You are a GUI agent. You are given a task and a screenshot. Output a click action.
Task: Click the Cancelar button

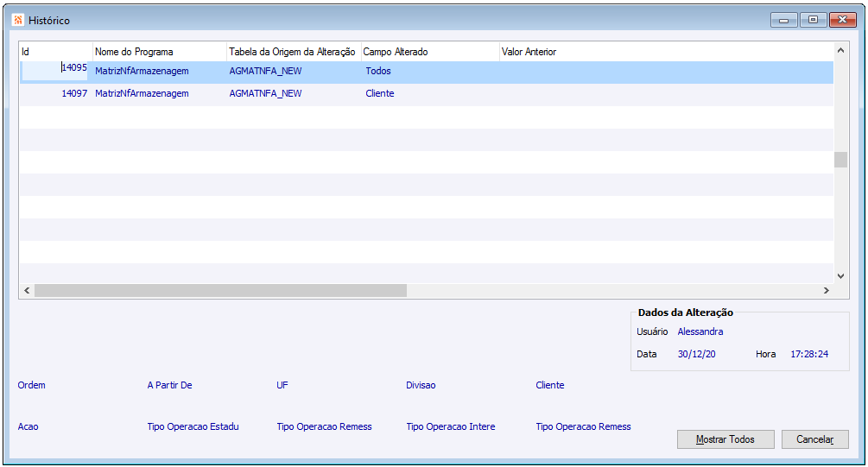[814, 439]
